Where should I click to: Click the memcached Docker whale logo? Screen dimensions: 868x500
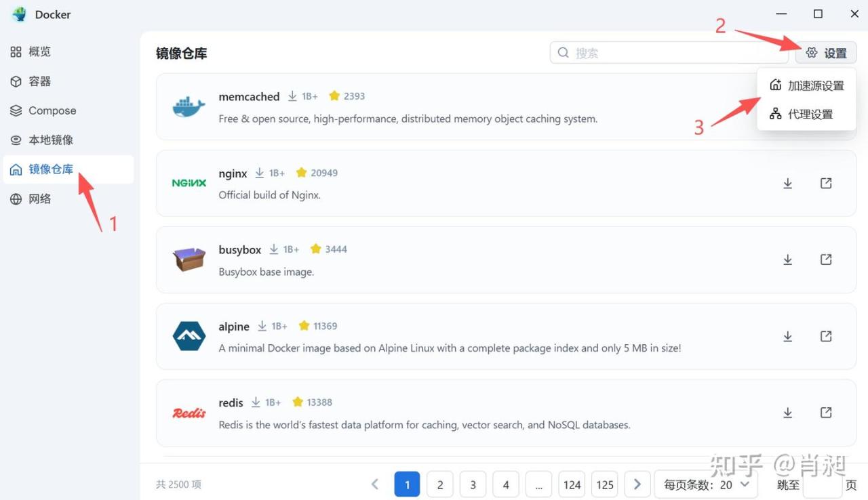point(189,107)
